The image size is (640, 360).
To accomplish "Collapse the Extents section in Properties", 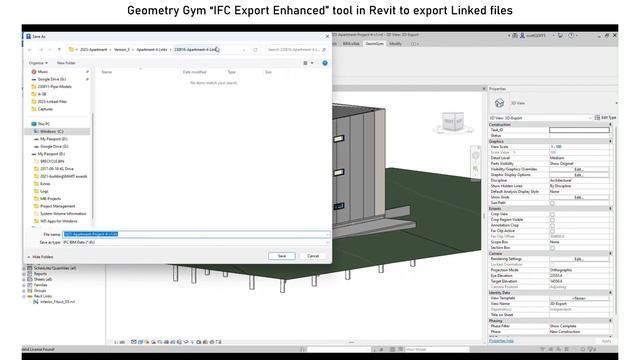I will (x=611, y=209).
